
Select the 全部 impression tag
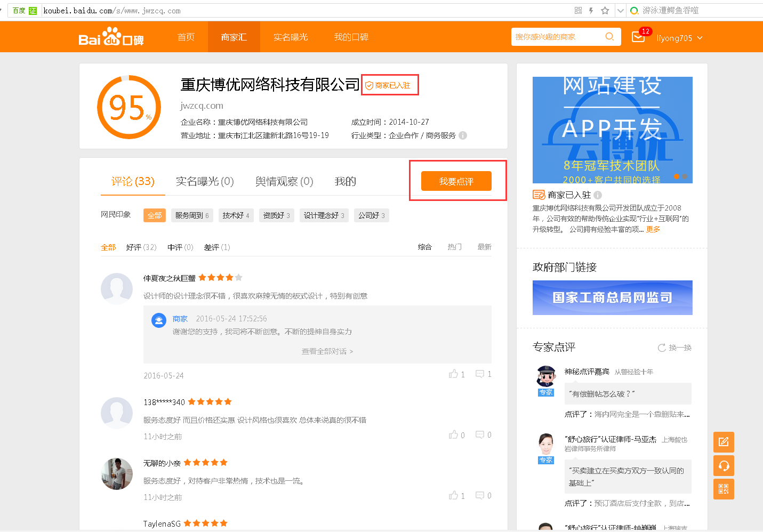pos(155,215)
